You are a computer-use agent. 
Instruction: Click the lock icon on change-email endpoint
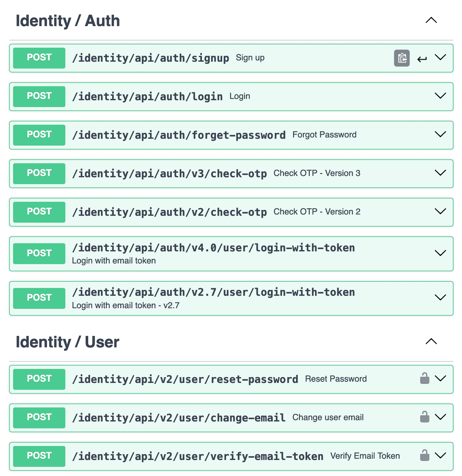coord(424,417)
